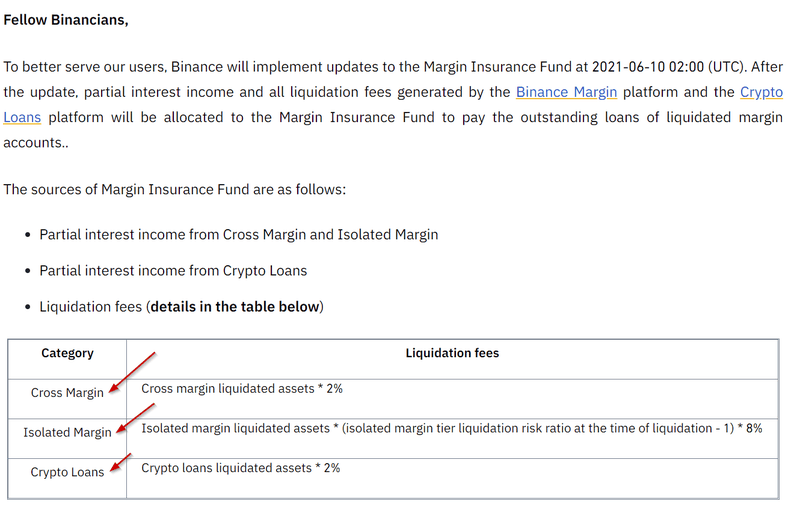The height and width of the screenshot is (513, 800).
Task: Select the Liquidation fees column header
Action: tap(452, 353)
